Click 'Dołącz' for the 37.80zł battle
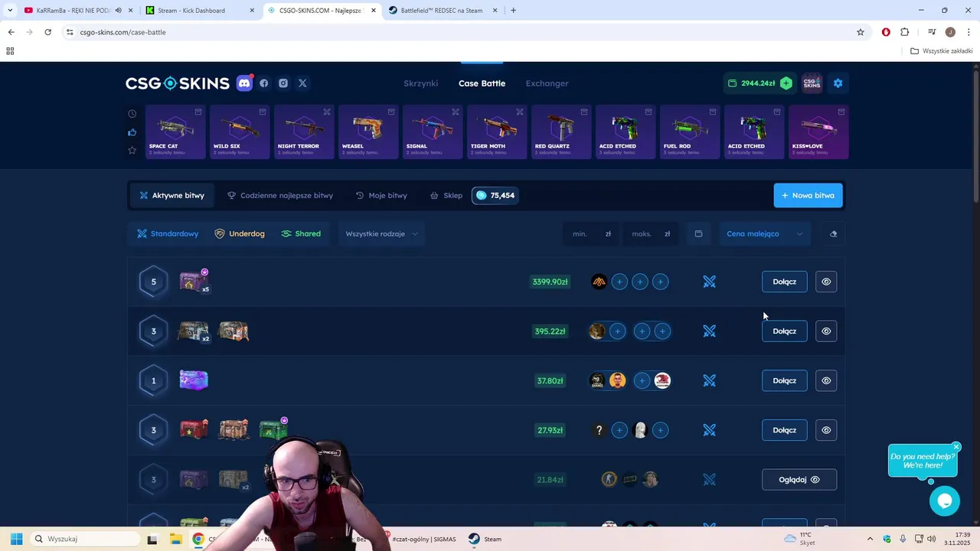 pos(785,380)
